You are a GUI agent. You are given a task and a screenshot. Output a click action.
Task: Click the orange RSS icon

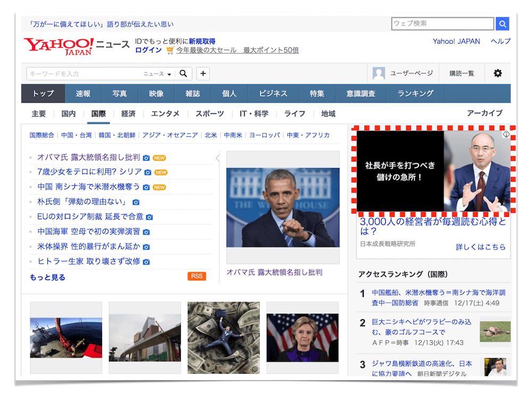196,277
